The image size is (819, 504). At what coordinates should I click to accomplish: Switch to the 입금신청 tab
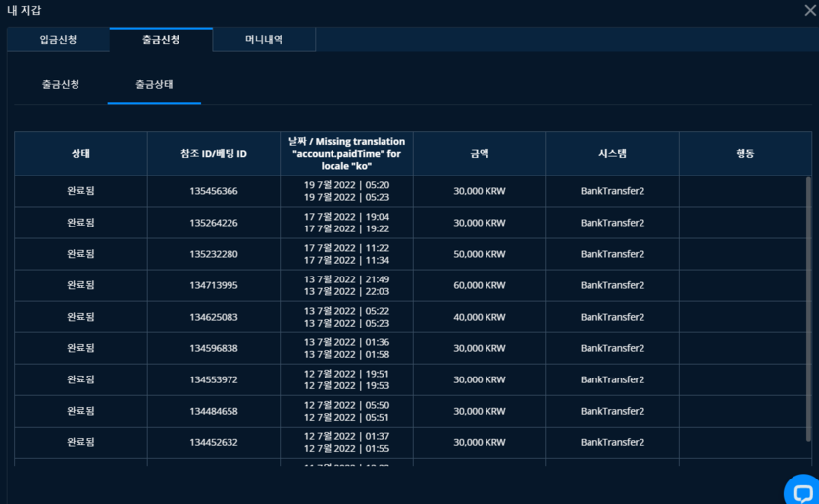pyautogui.click(x=59, y=39)
